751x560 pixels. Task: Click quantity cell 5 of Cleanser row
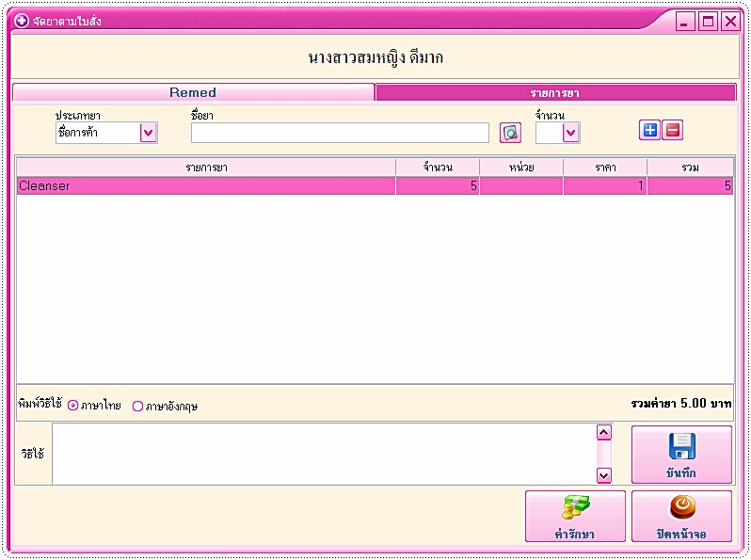[438, 185]
